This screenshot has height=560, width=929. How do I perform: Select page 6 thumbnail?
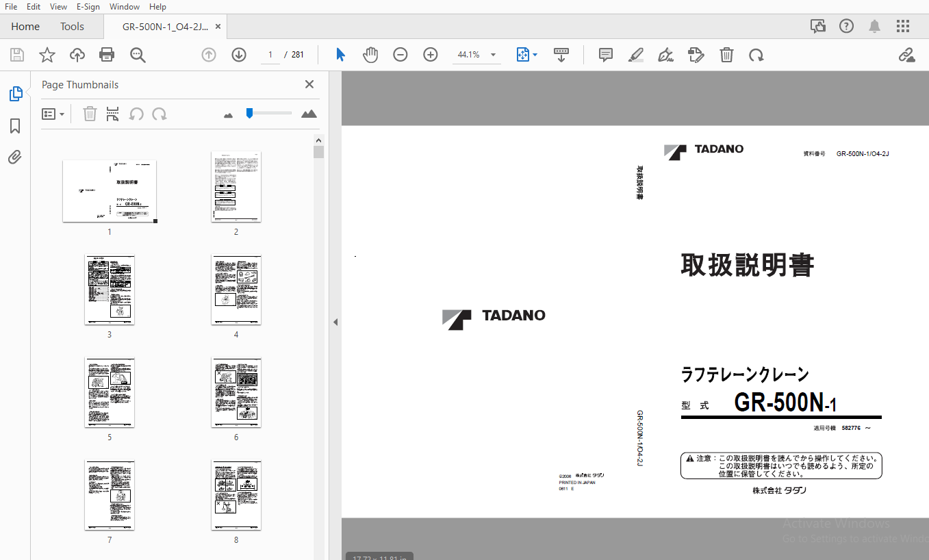236,392
